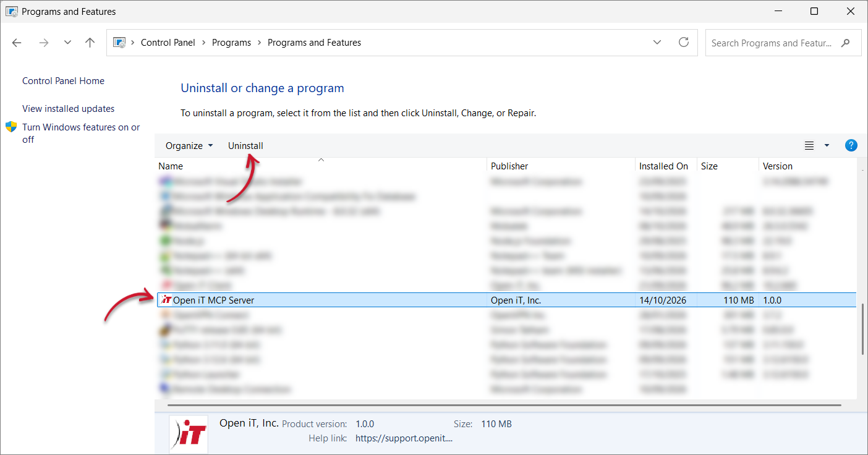Expand the address bar history dropdown

(657, 43)
